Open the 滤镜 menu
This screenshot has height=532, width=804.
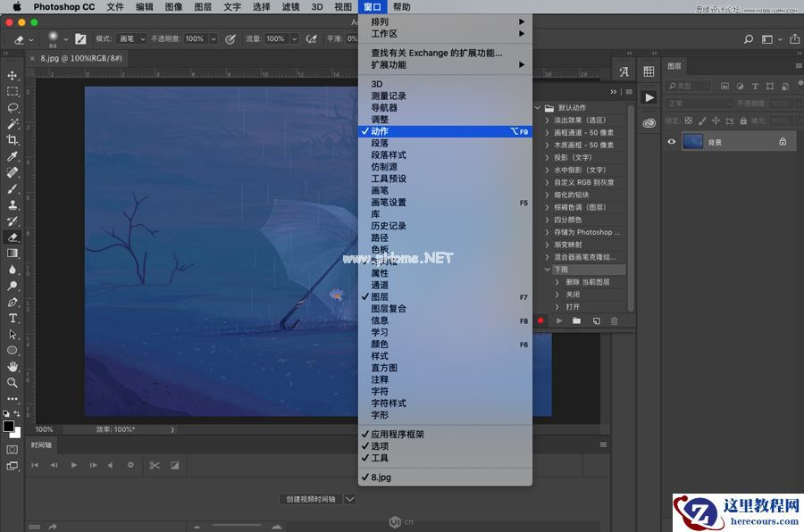(x=290, y=6)
